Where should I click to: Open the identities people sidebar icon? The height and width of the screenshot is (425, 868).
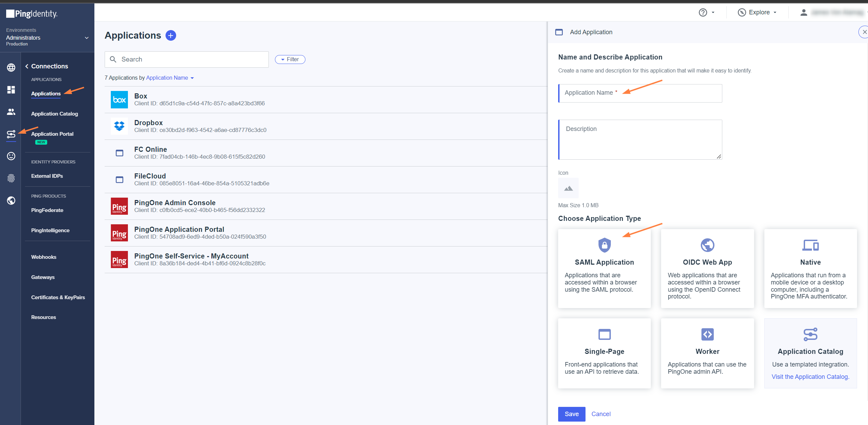(11, 112)
